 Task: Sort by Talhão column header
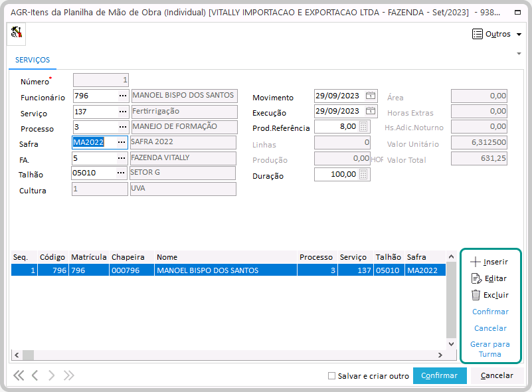(389, 257)
